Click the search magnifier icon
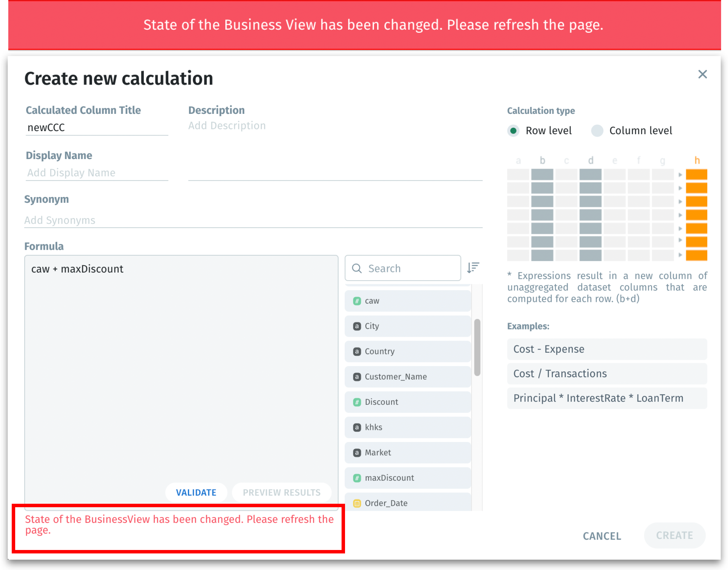The height and width of the screenshot is (570, 728). [x=357, y=268]
